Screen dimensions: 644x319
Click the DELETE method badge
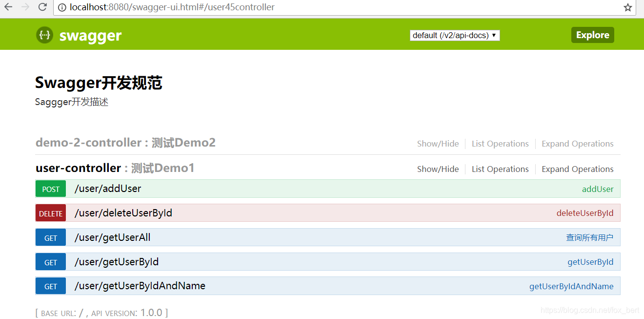point(51,213)
